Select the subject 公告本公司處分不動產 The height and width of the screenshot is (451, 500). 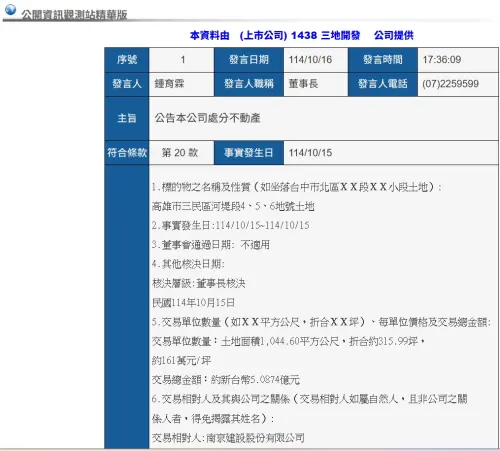[x=207, y=118]
